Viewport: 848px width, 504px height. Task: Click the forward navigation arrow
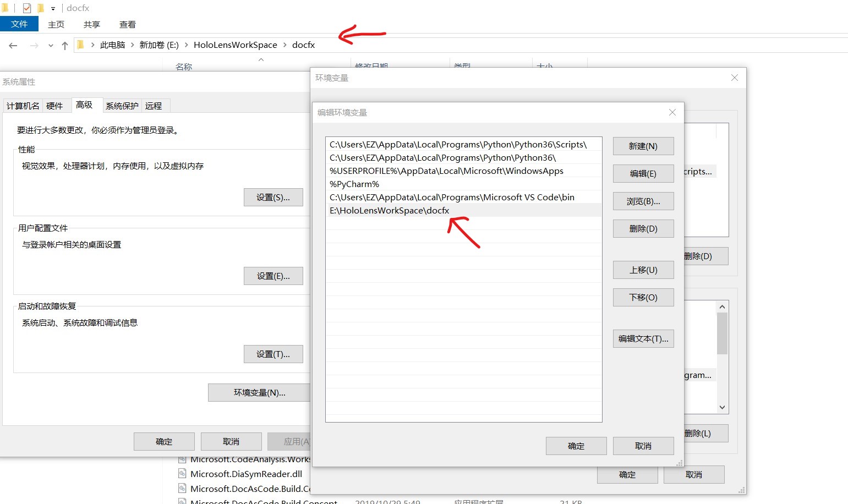(x=34, y=45)
